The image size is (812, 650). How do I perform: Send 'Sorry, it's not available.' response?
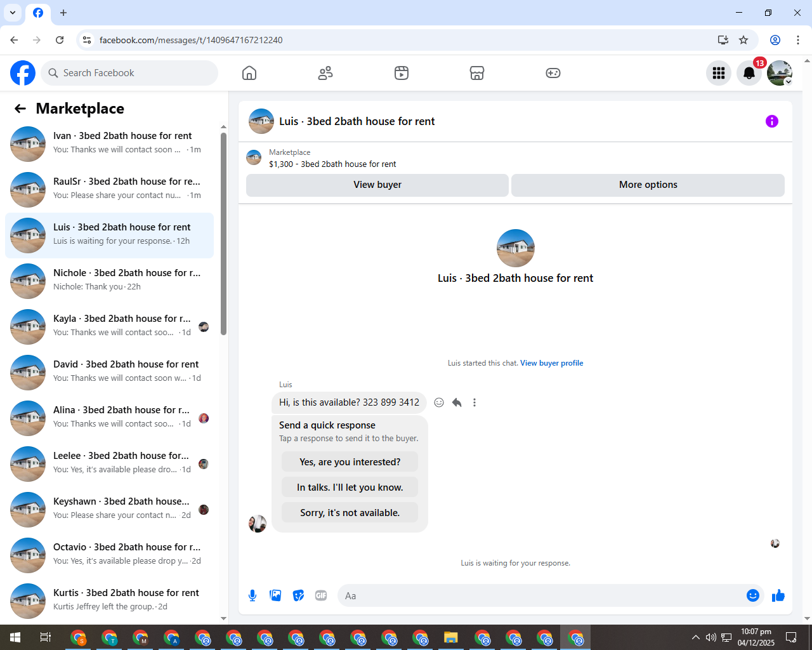click(x=350, y=513)
